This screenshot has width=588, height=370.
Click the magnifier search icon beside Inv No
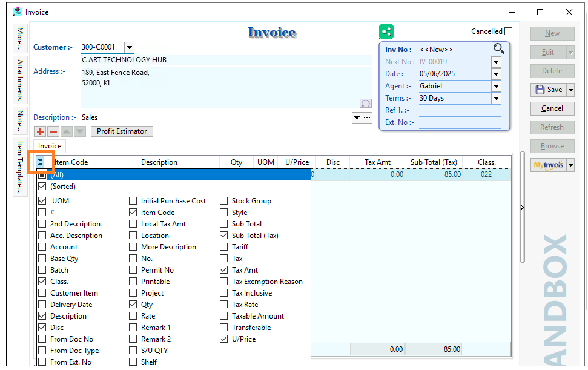498,49
